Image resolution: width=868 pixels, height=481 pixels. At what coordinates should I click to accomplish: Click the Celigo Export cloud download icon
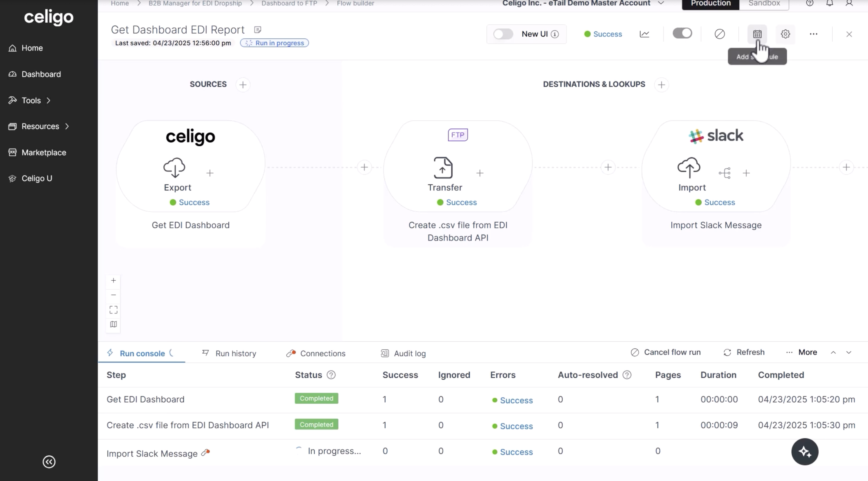(x=174, y=167)
